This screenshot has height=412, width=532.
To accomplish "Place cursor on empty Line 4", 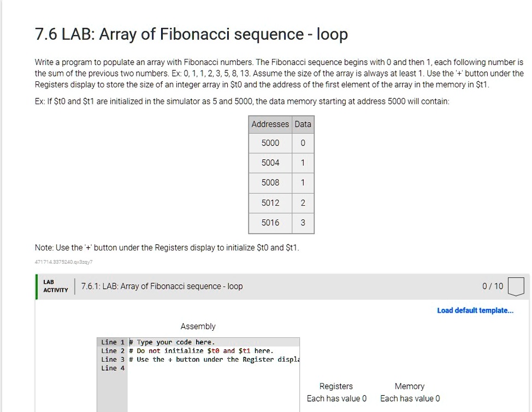I will pos(214,368).
